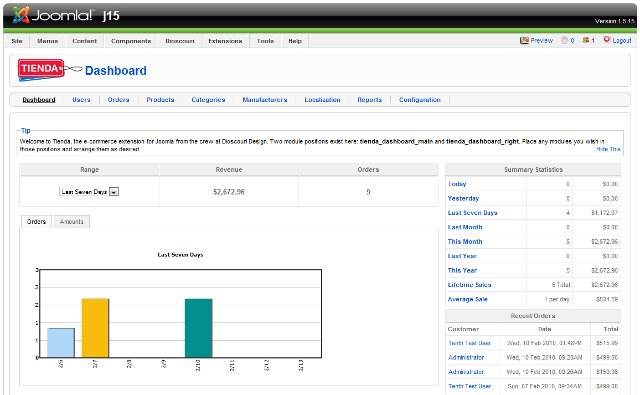
Task: Click Average Sale statistics link
Action: [x=467, y=299]
